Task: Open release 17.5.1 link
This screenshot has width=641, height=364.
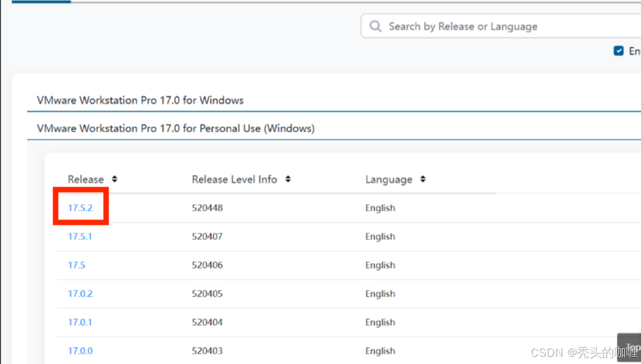Action: coord(79,236)
